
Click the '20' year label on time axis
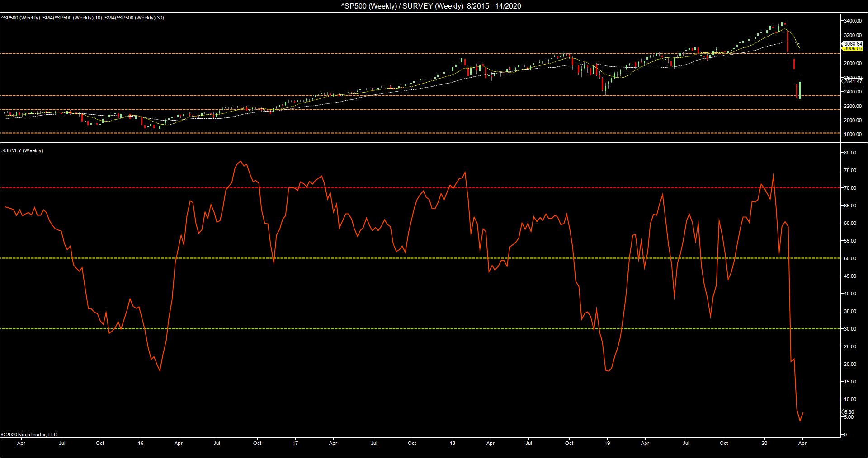coord(764,443)
